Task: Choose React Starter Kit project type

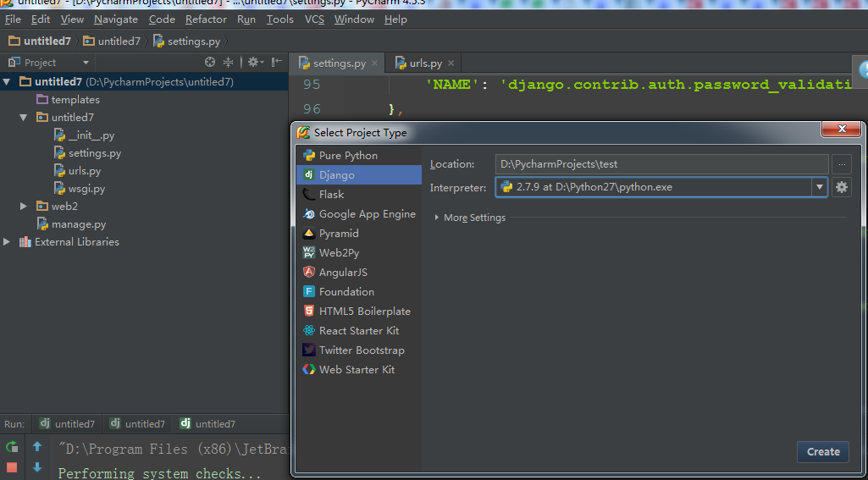Action: pos(359,330)
